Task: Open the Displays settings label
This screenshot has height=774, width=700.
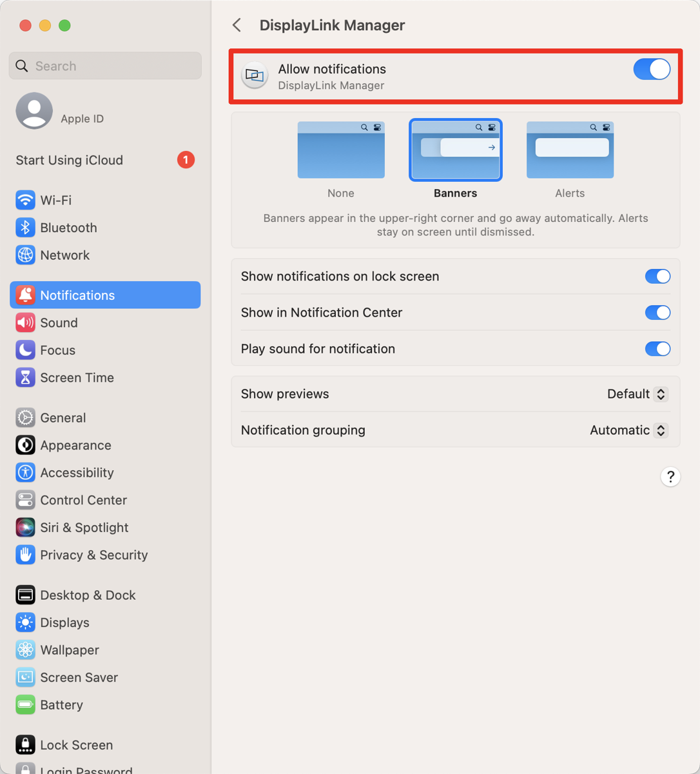Action: coord(64,623)
